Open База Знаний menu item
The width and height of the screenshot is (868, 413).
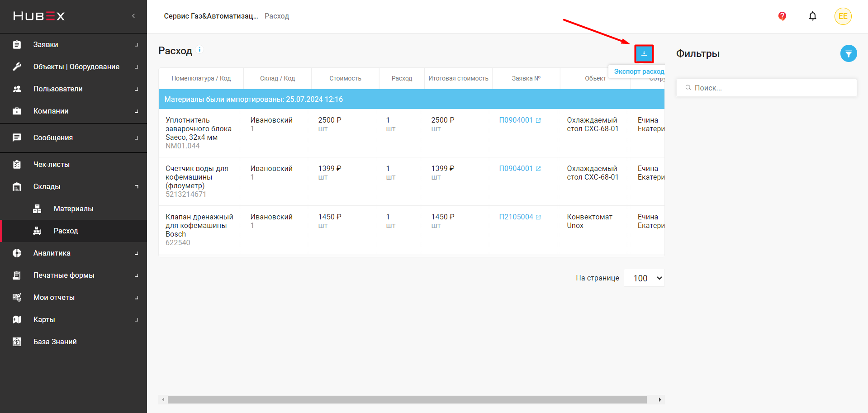[x=55, y=342]
